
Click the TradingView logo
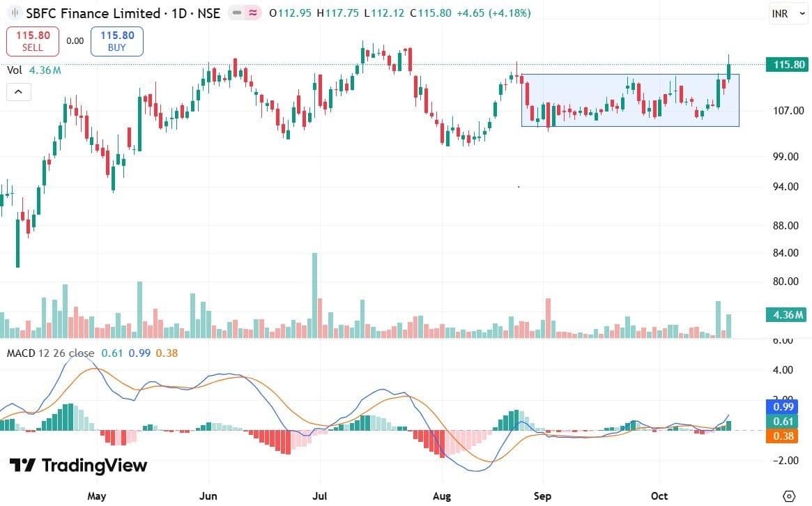(x=78, y=465)
